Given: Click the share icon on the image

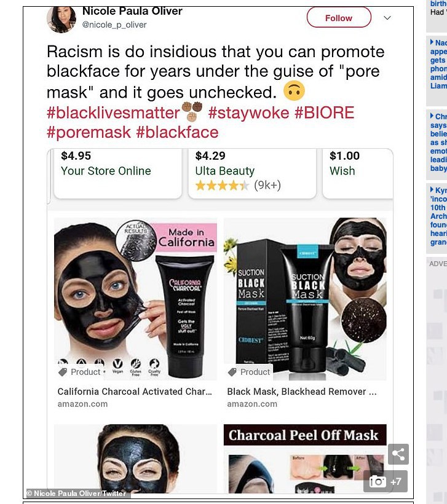Looking at the screenshot, I should 398,454.
